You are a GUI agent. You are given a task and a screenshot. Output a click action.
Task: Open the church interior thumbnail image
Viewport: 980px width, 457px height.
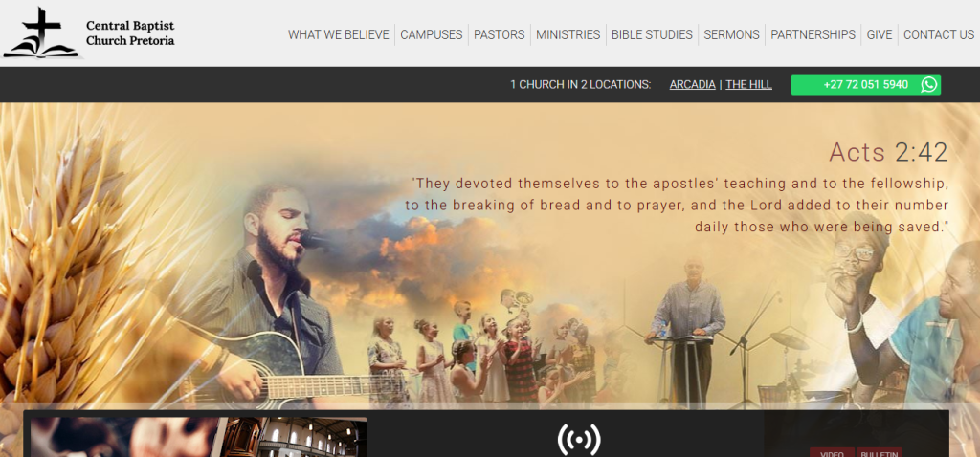(199, 437)
